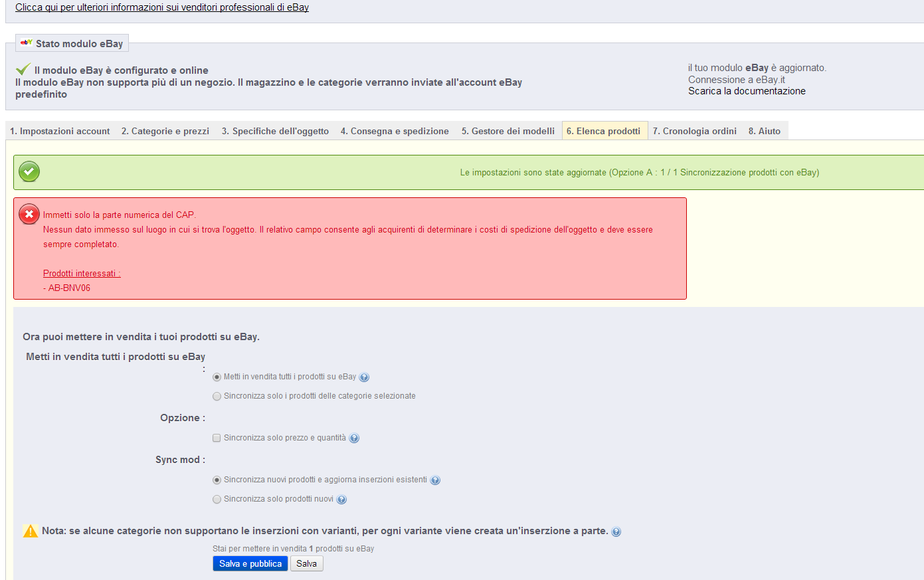The image size is (924, 580).
Task: Click 'Connessione a eBay.it' status text
Action: click(x=737, y=80)
